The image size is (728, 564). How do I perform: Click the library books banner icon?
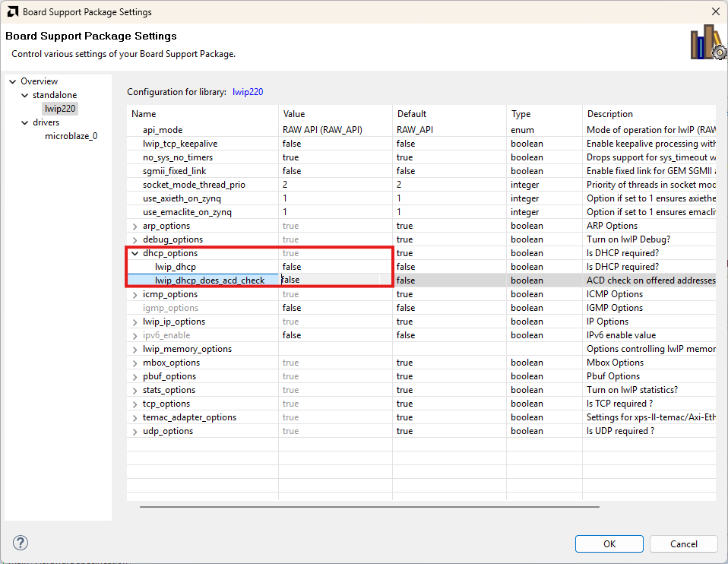tap(707, 43)
